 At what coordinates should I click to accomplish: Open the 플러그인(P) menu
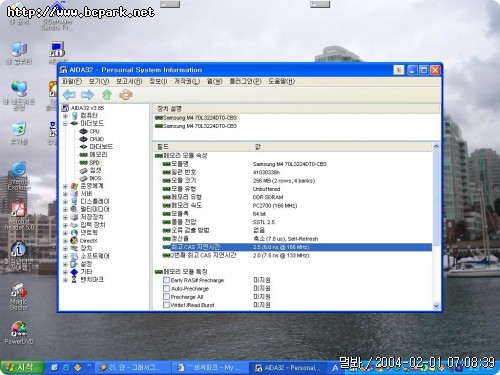coord(245,81)
